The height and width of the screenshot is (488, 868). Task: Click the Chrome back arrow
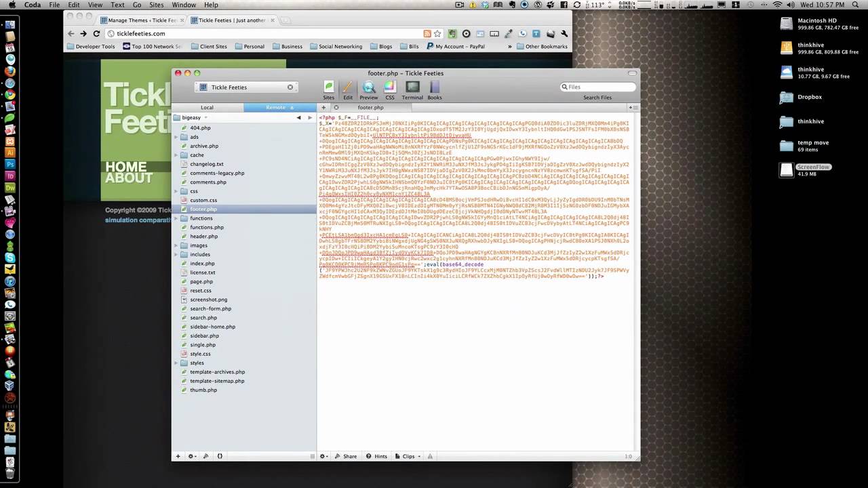pos(71,33)
